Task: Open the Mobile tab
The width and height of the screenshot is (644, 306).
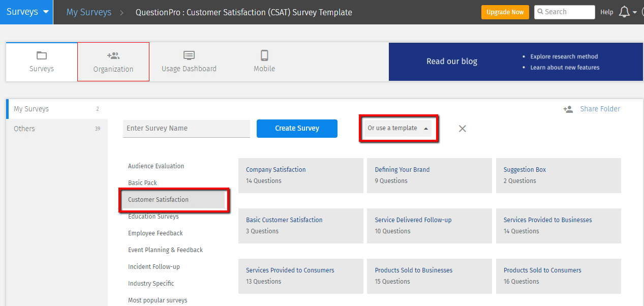Action: pos(264,62)
